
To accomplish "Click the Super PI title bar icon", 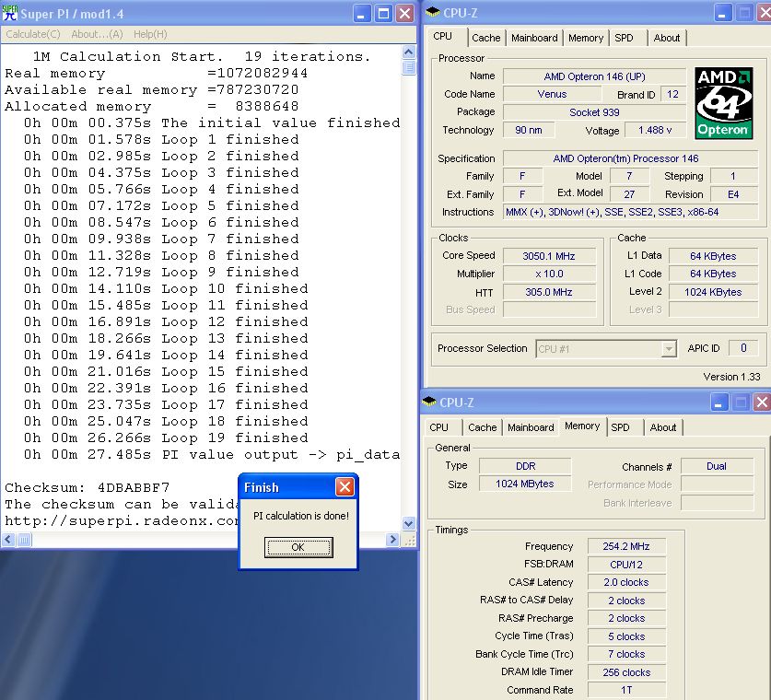I will [11, 13].
